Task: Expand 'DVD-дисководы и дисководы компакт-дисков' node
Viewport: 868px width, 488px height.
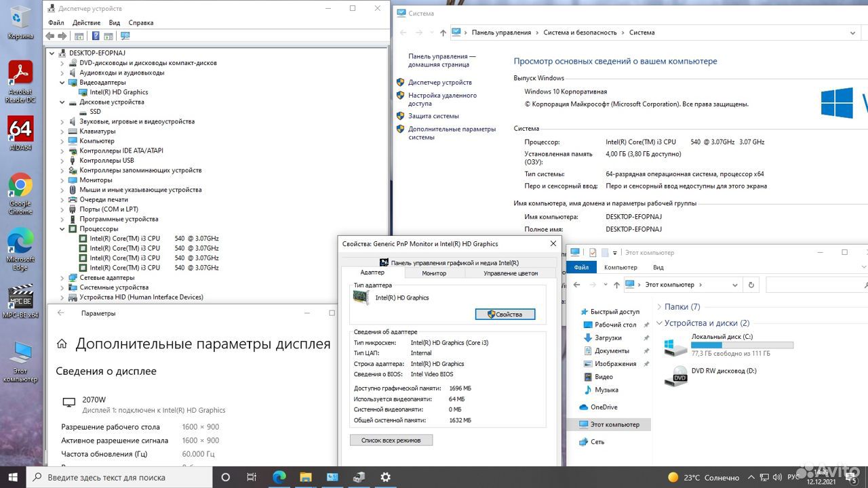Action: [x=62, y=63]
